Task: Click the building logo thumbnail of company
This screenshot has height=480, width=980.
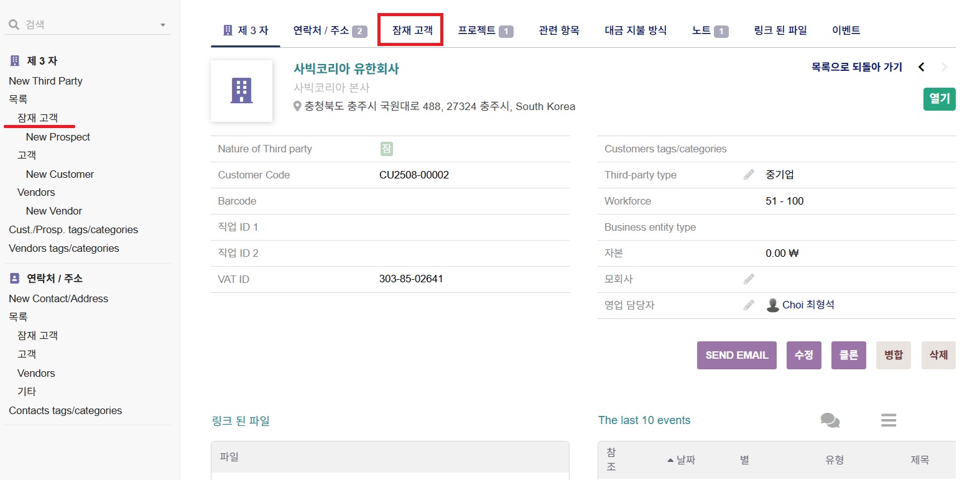Action: click(x=241, y=91)
